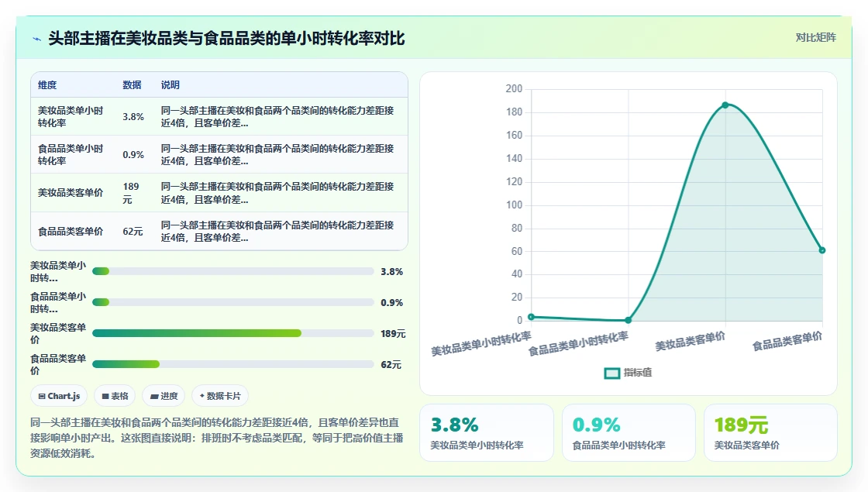Image resolution: width=868 pixels, height=492 pixels.
Task: Click the 数据 column header
Action: click(132, 84)
